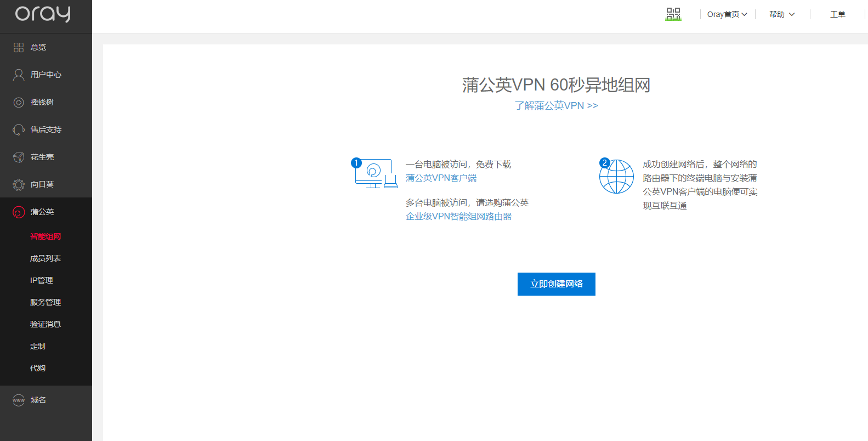Image resolution: width=868 pixels, height=441 pixels.
Task: Go to IP管理 submenu item
Action: (x=42, y=280)
